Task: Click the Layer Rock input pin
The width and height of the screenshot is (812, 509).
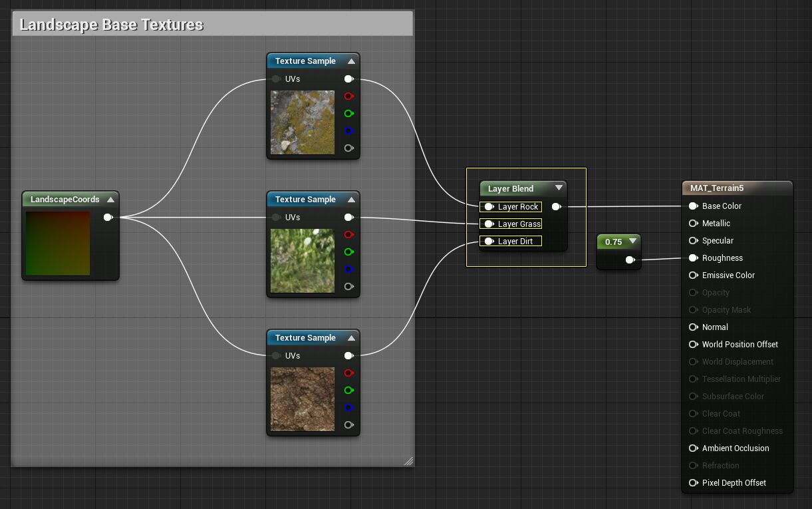Action: (x=489, y=207)
